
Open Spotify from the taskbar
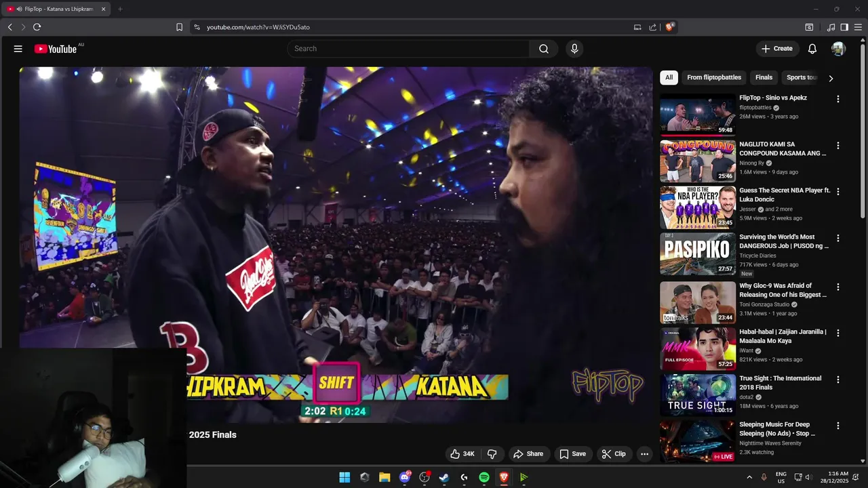(484, 477)
